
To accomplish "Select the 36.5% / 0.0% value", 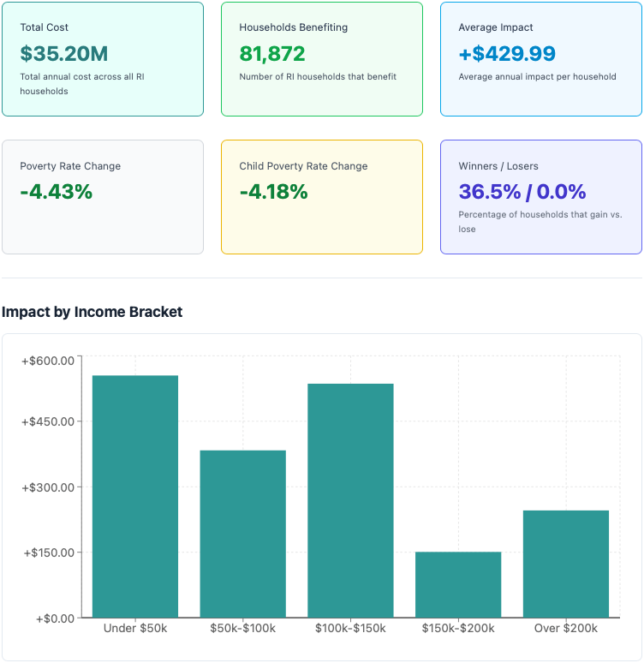I will (522, 192).
